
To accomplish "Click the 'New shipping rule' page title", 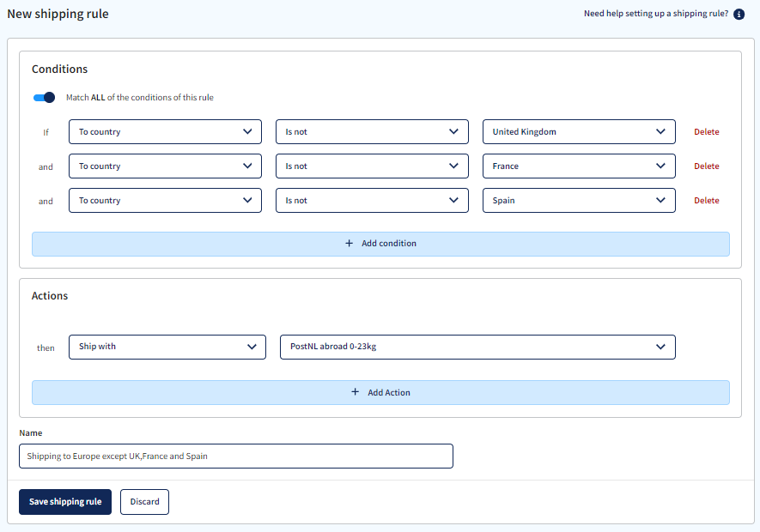I will coord(58,14).
